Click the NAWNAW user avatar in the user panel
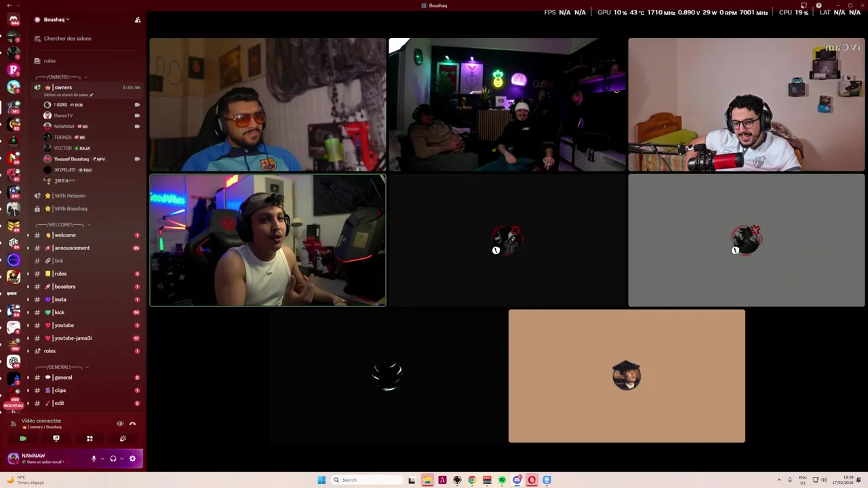868x488 pixels. [x=14, y=459]
